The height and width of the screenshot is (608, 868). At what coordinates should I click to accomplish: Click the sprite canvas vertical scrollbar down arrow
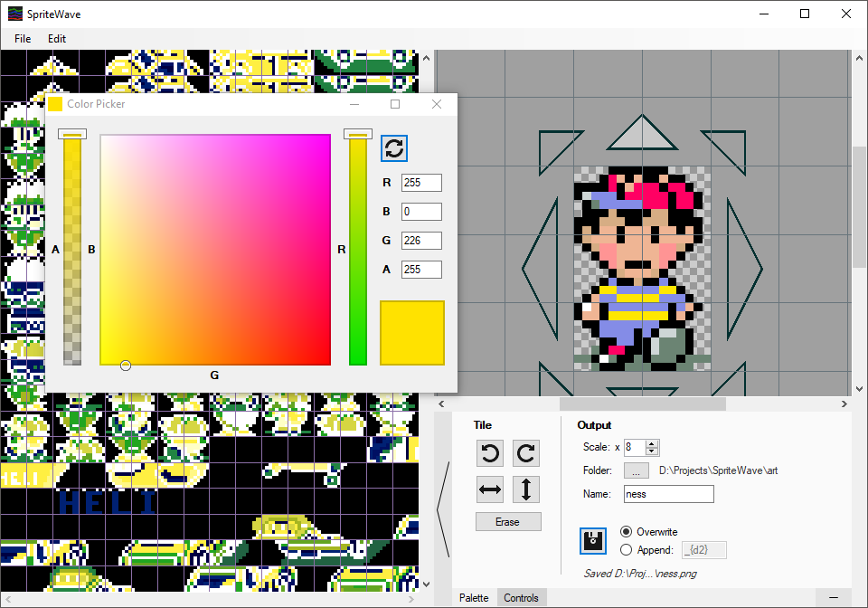(859, 389)
